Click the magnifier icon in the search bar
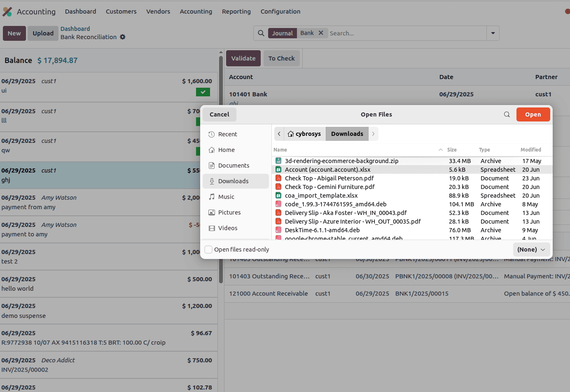Image resolution: width=570 pixels, height=392 pixels. [x=261, y=33]
